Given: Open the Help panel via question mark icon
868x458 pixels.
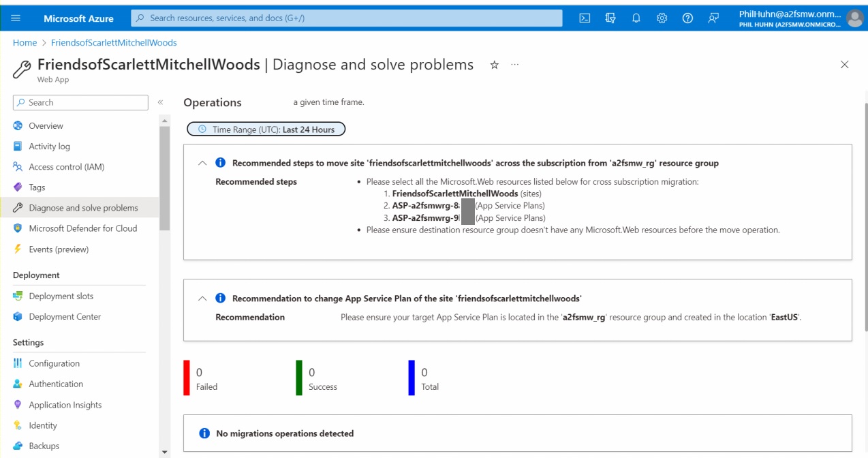Looking at the screenshot, I should (687, 18).
